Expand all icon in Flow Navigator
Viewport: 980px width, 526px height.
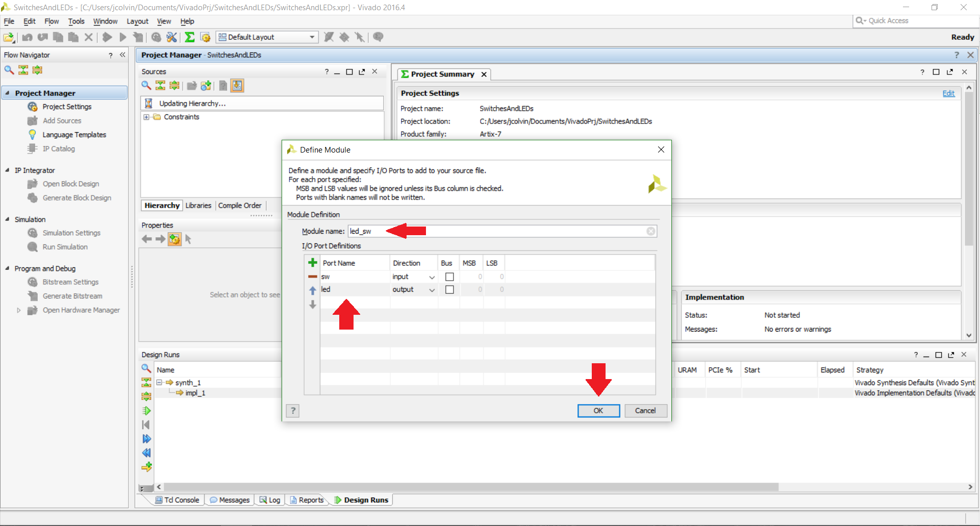37,70
